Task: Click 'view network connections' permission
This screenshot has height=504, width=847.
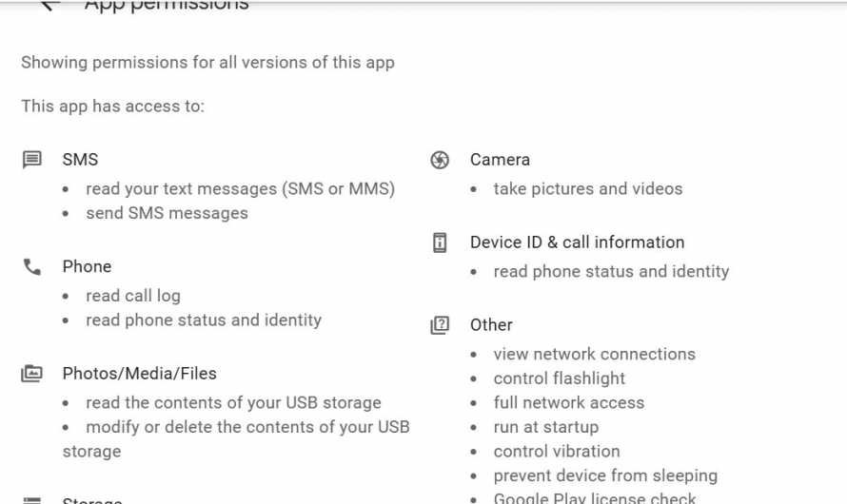Action: 595,354
